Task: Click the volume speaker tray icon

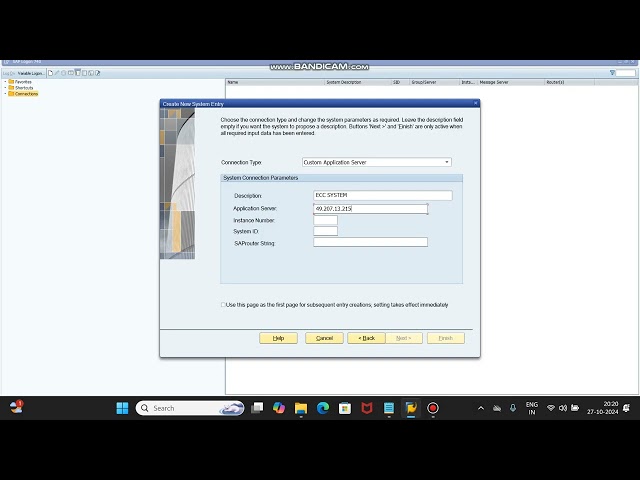Action: click(563, 408)
